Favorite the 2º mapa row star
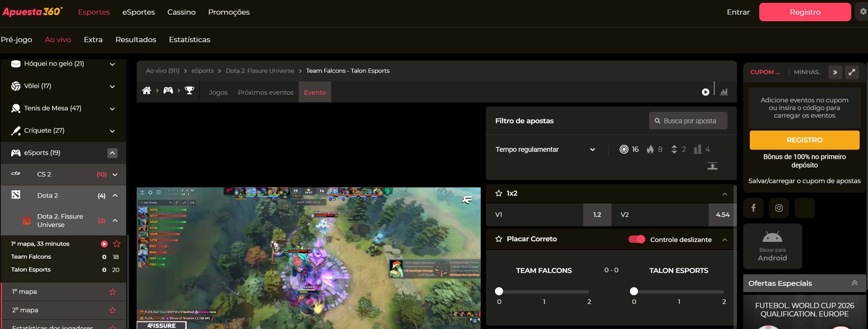 pyautogui.click(x=113, y=310)
